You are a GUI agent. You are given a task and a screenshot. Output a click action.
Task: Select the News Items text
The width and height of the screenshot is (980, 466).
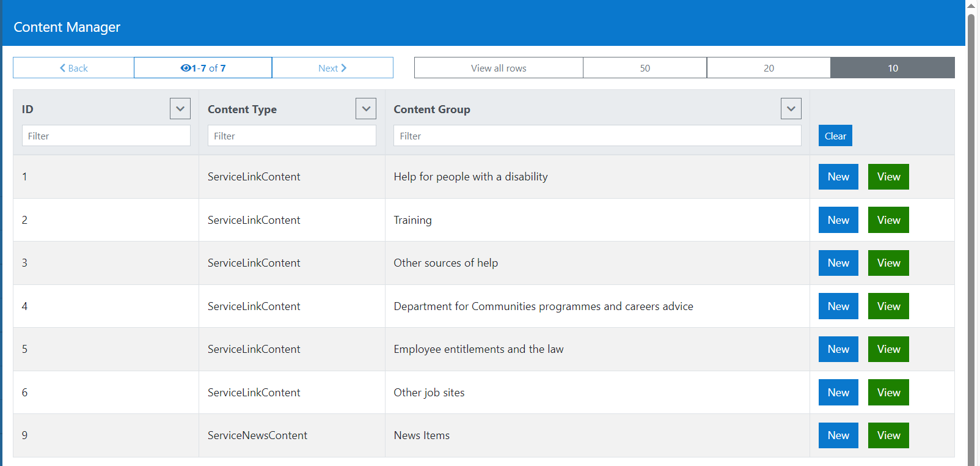[x=422, y=435]
